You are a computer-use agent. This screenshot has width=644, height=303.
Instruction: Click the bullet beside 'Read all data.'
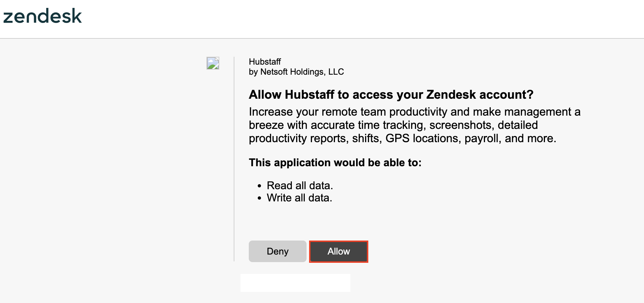coord(260,186)
